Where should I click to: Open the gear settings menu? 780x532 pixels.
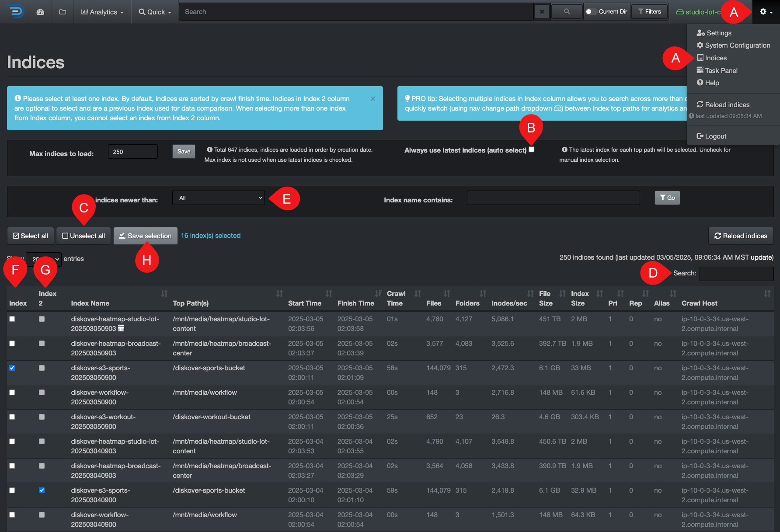point(766,12)
